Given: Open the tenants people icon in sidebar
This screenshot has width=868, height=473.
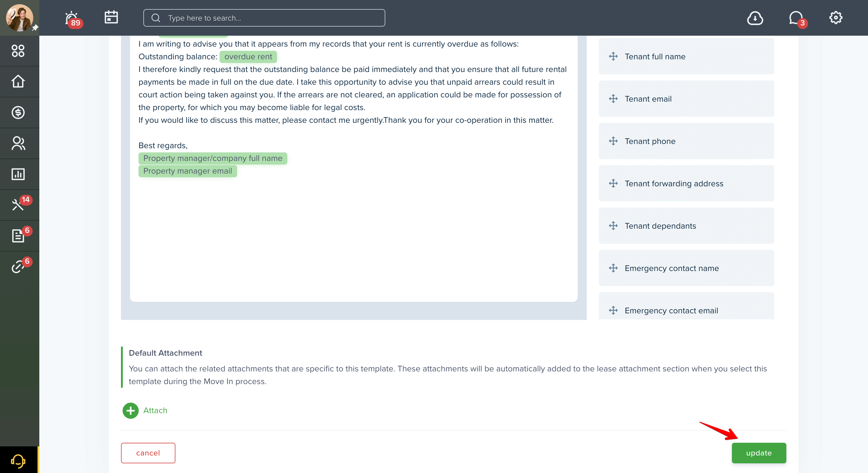Looking at the screenshot, I should point(18,143).
